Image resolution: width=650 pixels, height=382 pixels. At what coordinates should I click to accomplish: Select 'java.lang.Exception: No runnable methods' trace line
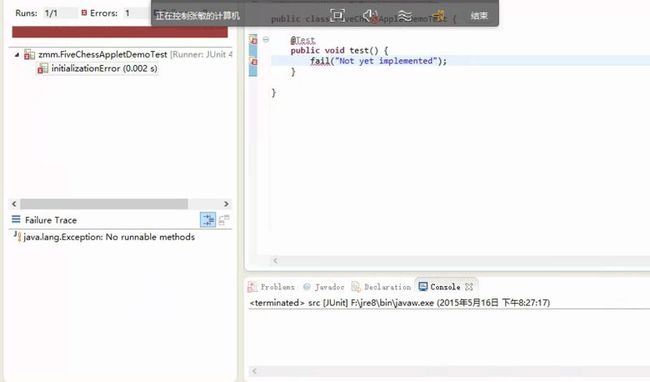pos(109,237)
